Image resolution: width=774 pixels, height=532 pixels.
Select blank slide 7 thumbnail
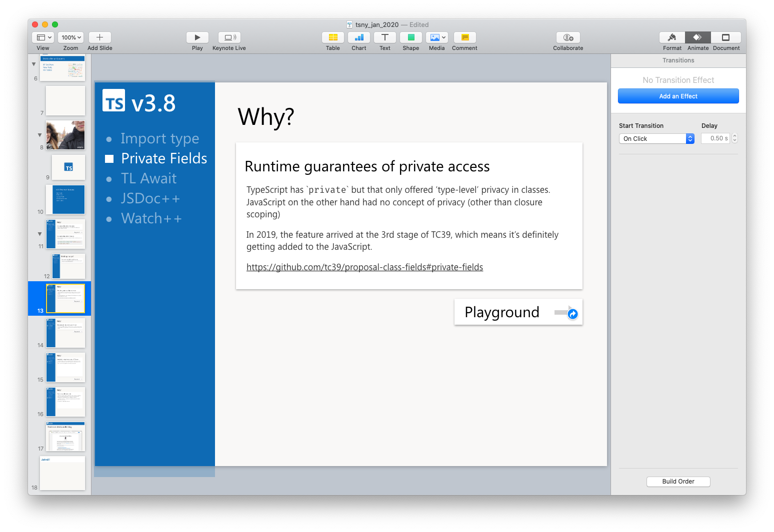65,100
